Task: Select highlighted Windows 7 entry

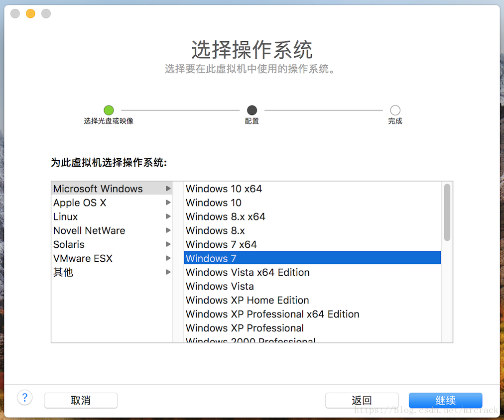Action: click(312, 258)
